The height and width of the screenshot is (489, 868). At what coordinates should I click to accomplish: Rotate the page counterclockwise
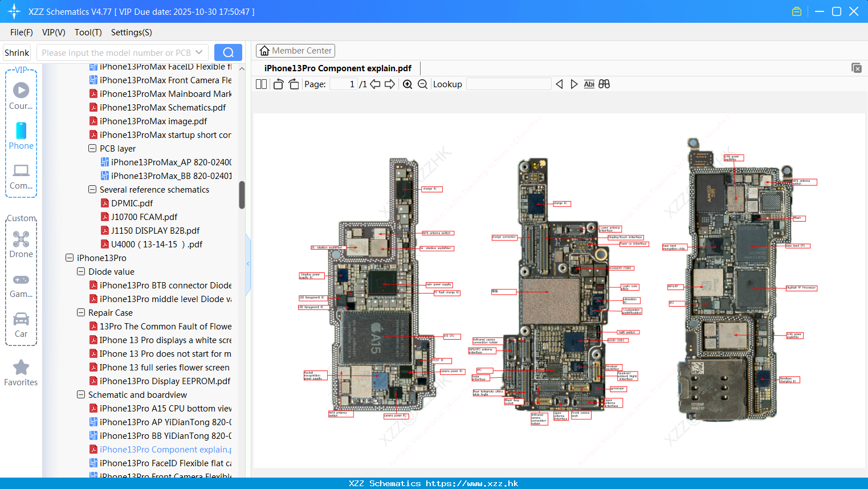coord(278,84)
